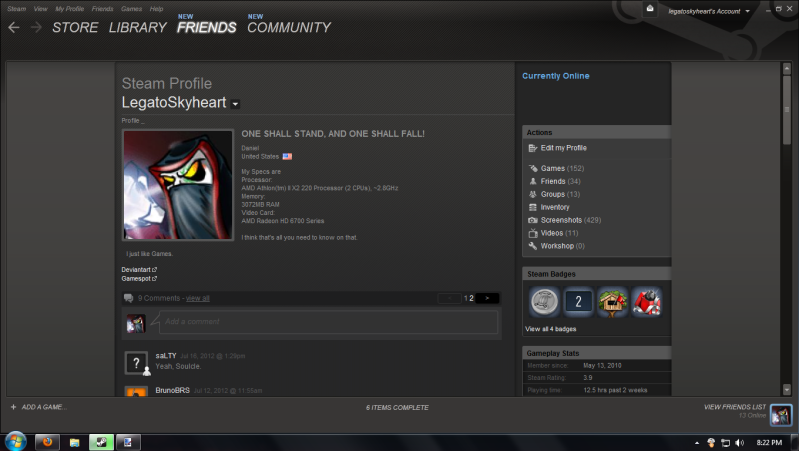Open Screenshots (429) link

571,220
